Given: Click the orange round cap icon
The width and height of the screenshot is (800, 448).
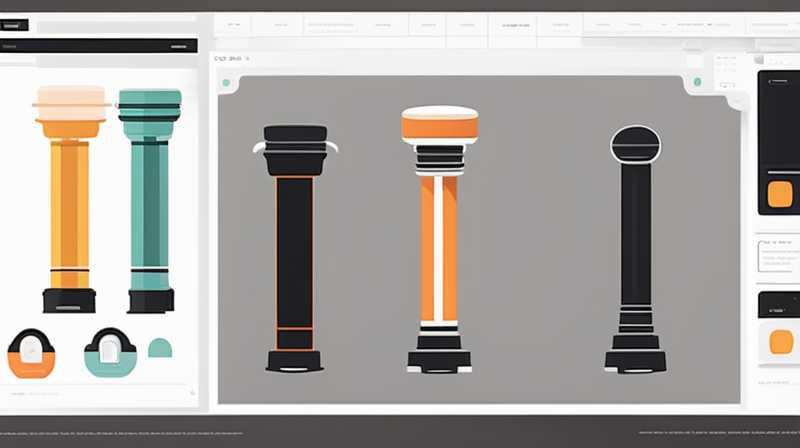Looking at the screenshot, I should click(31, 353).
